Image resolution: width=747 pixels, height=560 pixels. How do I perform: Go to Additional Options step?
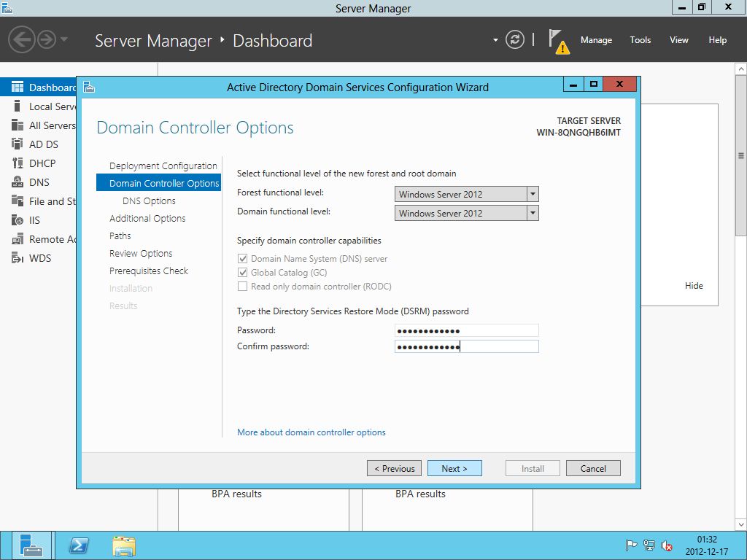(x=147, y=218)
